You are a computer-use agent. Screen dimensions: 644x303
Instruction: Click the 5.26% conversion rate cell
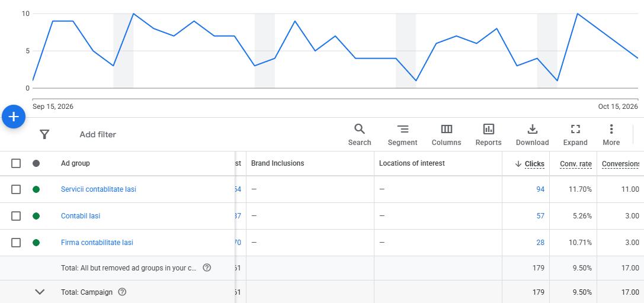(582, 215)
